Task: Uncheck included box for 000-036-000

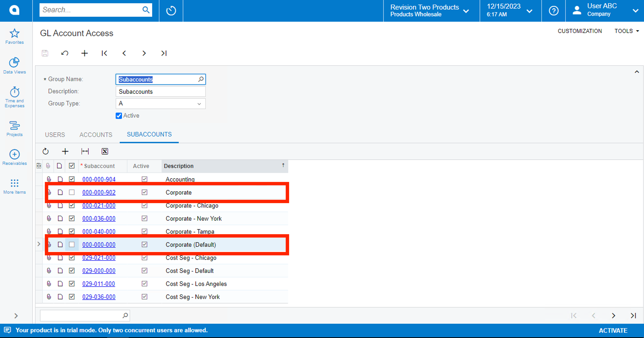Action: tap(72, 218)
